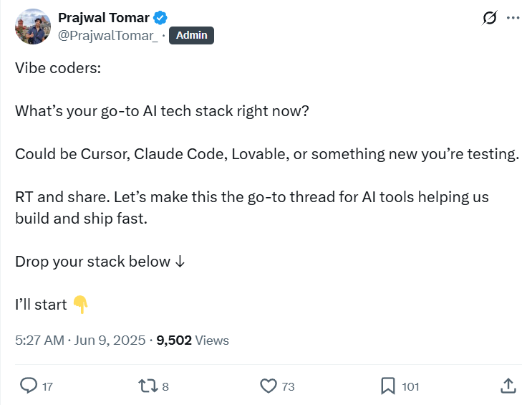The image size is (532, 405).
Task: Click the Admin badge label
Action: 191,35
